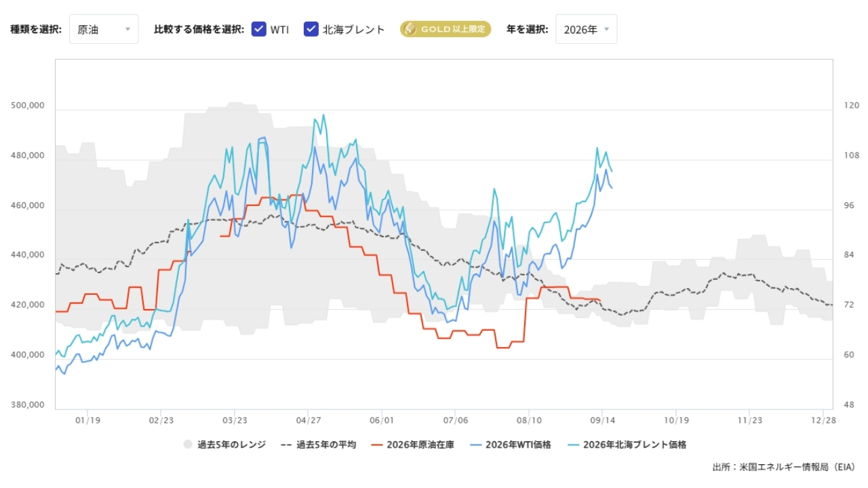The image size is (868, 488).
Task: Uncheck the 北海ブレント checkbox
Action: click(311, 29)
